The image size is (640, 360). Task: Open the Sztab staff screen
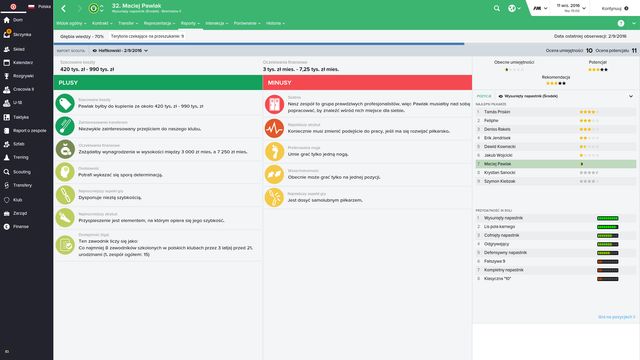click(x=14, y=144)
